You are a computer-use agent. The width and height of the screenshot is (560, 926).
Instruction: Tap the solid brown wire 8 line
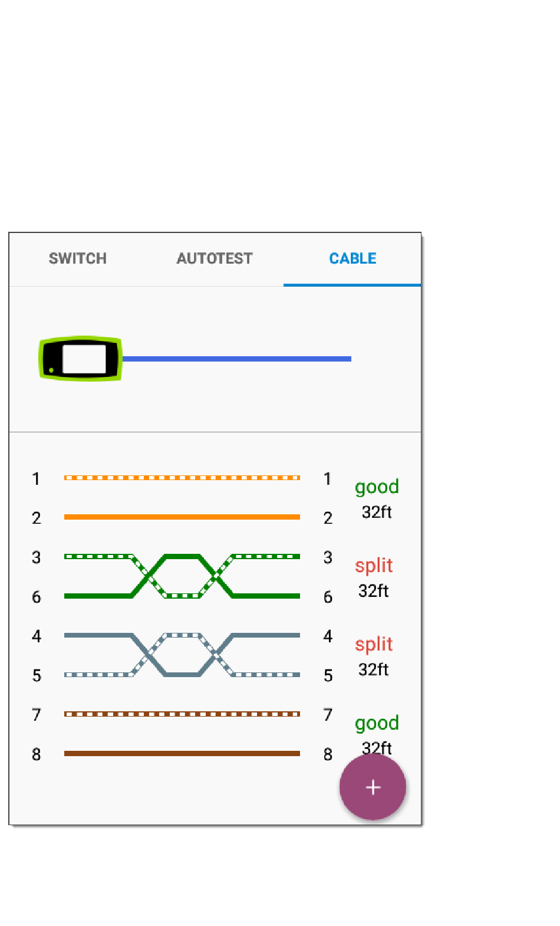coord(182,753)
